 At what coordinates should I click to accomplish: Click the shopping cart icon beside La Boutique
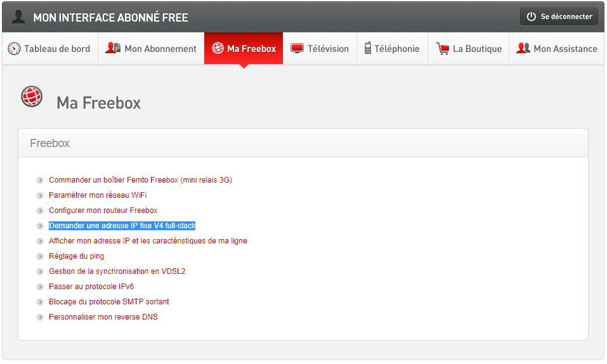pyautogui.click(x=443, y=49)
